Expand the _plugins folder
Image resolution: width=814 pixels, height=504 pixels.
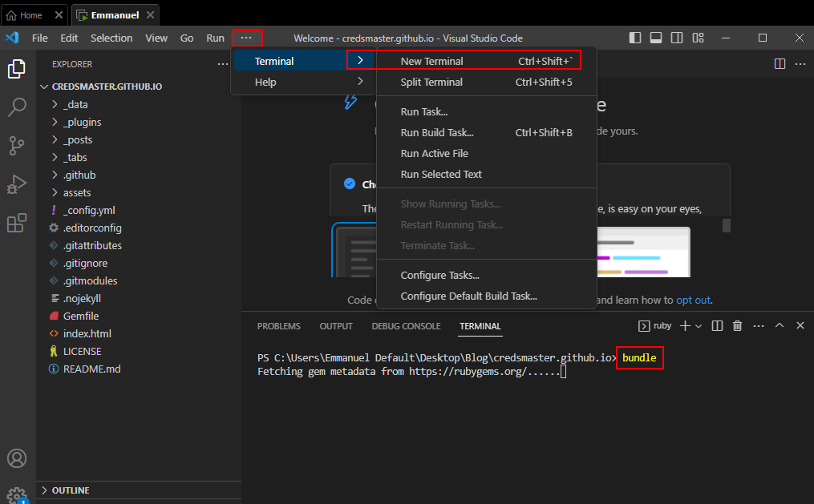pyautogui.click(x=139, y=122)
